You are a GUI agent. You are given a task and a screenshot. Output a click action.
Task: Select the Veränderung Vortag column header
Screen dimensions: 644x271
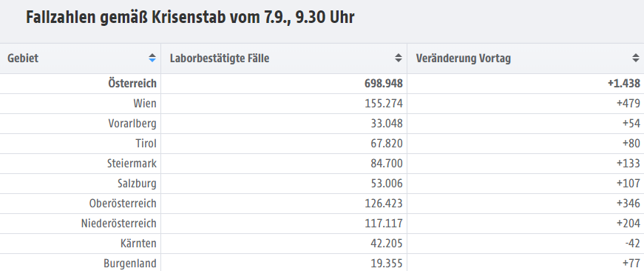coord(526,58)
